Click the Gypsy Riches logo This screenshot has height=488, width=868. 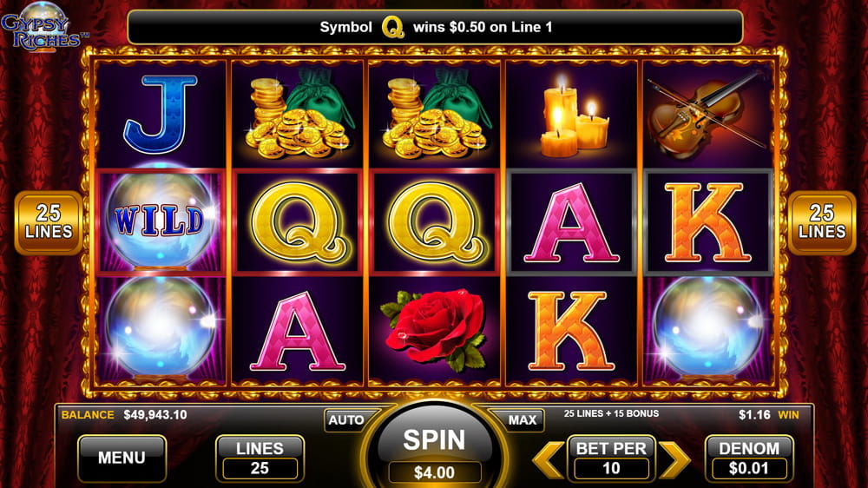point(43,27)
